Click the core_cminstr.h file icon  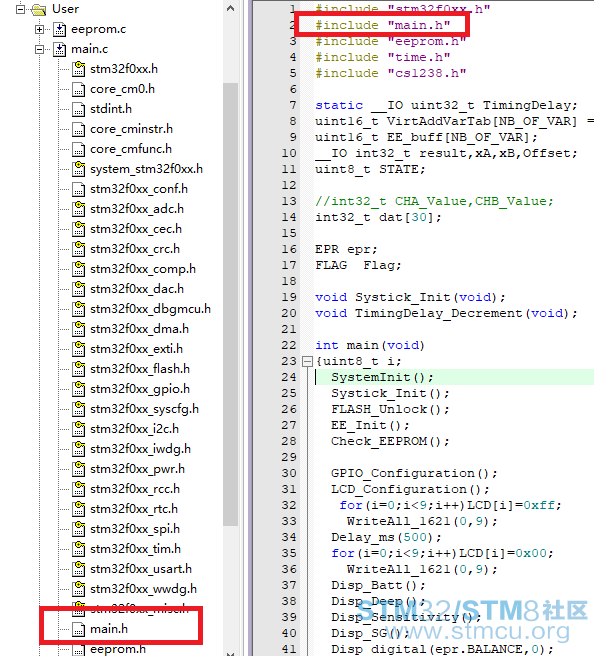click(x=78, y=129)
